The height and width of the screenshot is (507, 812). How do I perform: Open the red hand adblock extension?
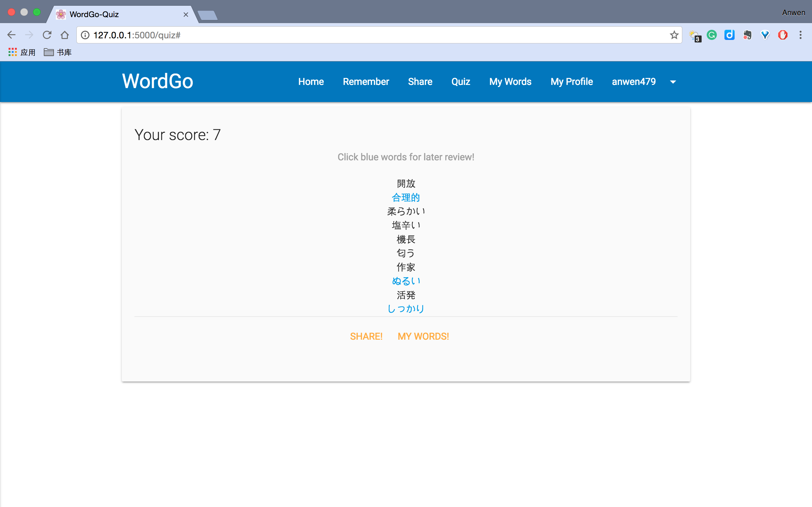click(x=783, y=35)
